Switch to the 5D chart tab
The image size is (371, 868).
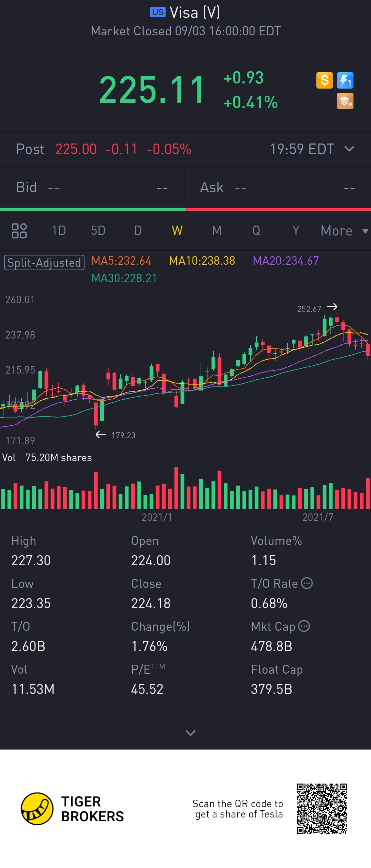[98, 230]
